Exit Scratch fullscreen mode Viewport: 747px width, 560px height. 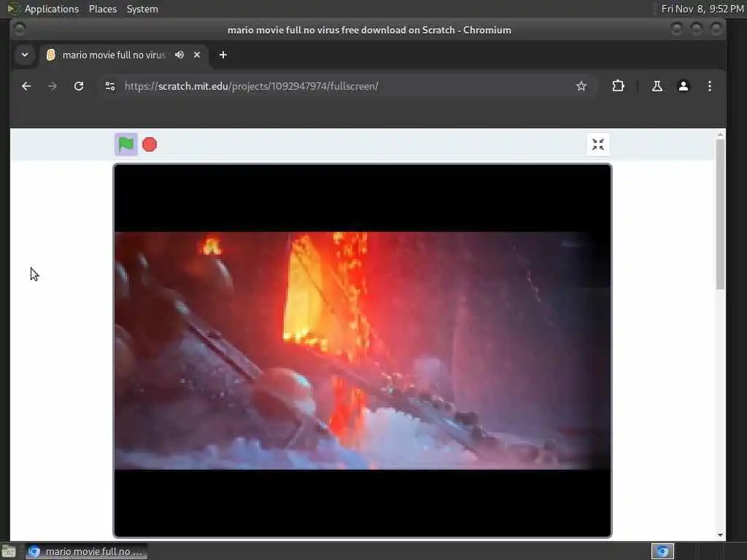pos(598,144)
